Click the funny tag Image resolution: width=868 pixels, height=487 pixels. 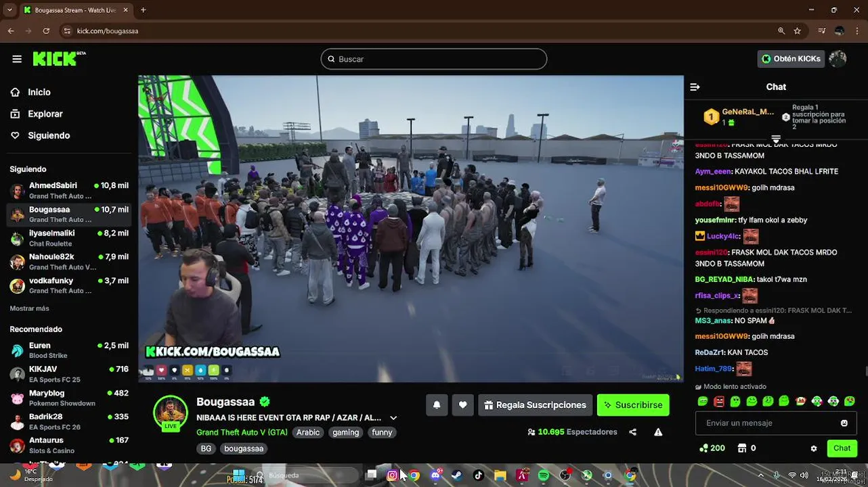382,432
